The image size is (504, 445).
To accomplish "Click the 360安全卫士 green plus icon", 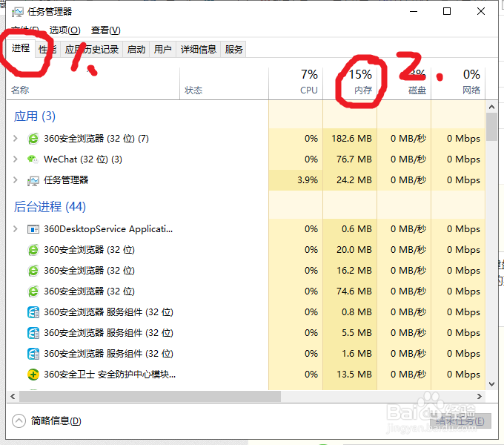I will [x=33, y=375].
